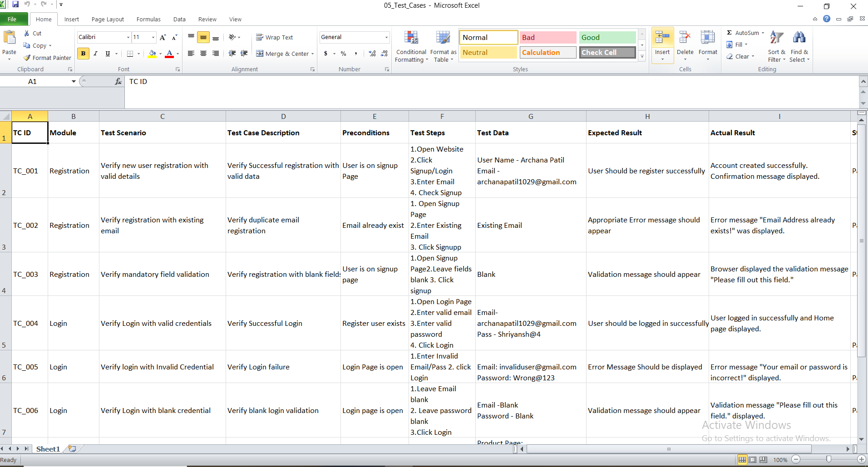Click Decrease Decimal icon
868x467 pixels.
(384, 54)
